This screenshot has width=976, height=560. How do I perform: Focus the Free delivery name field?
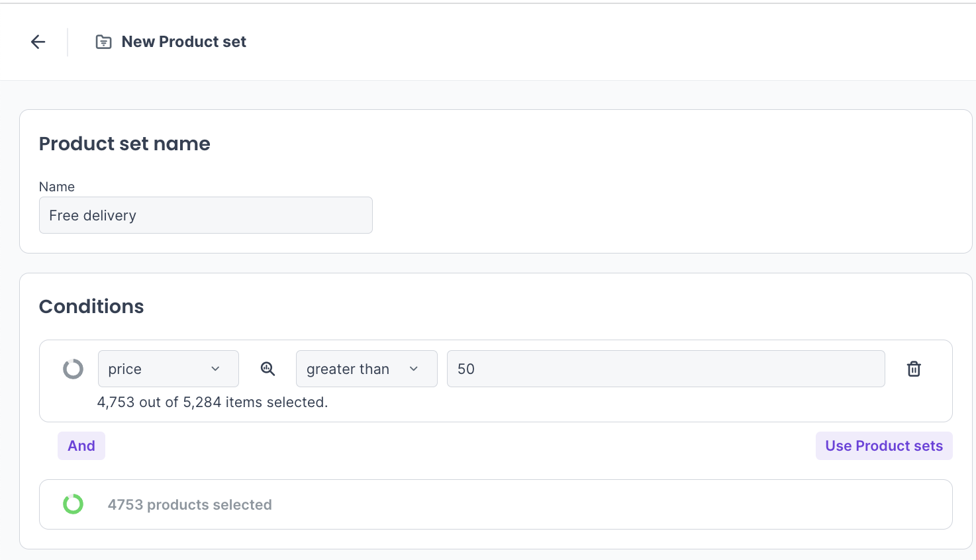click(205, 215)
